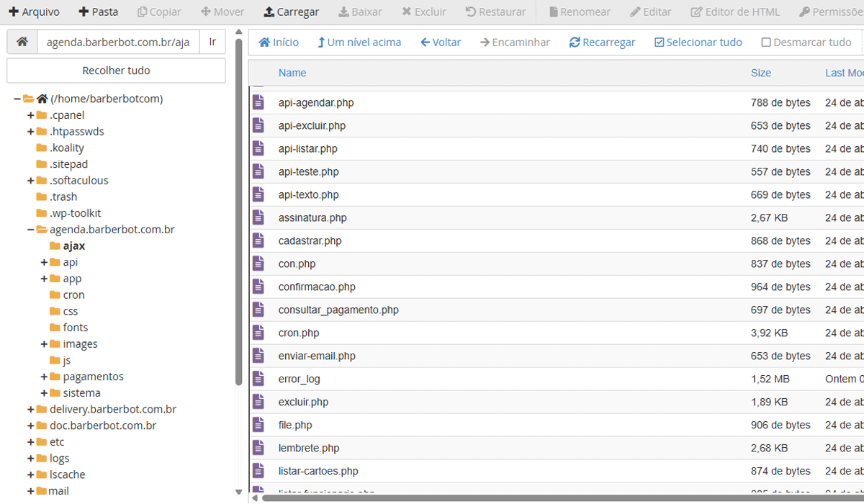
Task: Go up with Um nível acima
Action: click(359, 42)
